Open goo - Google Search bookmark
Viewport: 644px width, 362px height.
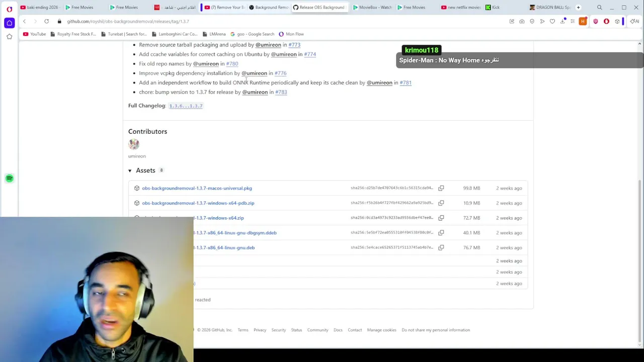pyautogui.click(x=252, y=34)
